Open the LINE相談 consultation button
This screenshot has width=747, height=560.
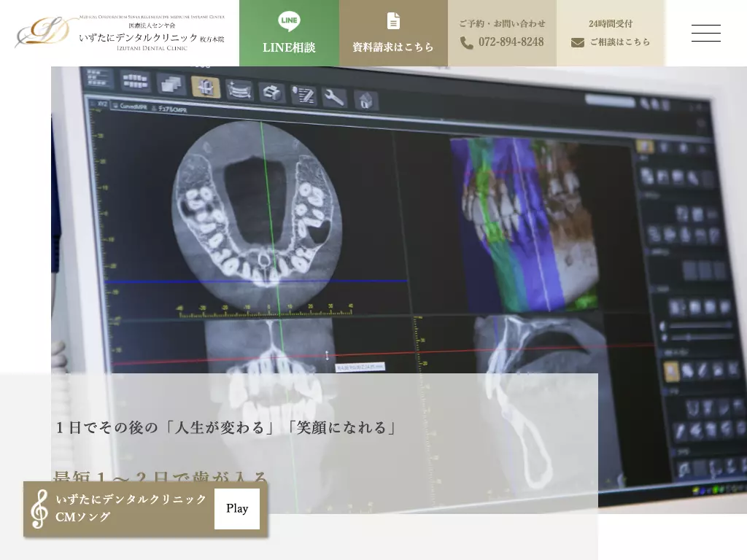(289, 33)
